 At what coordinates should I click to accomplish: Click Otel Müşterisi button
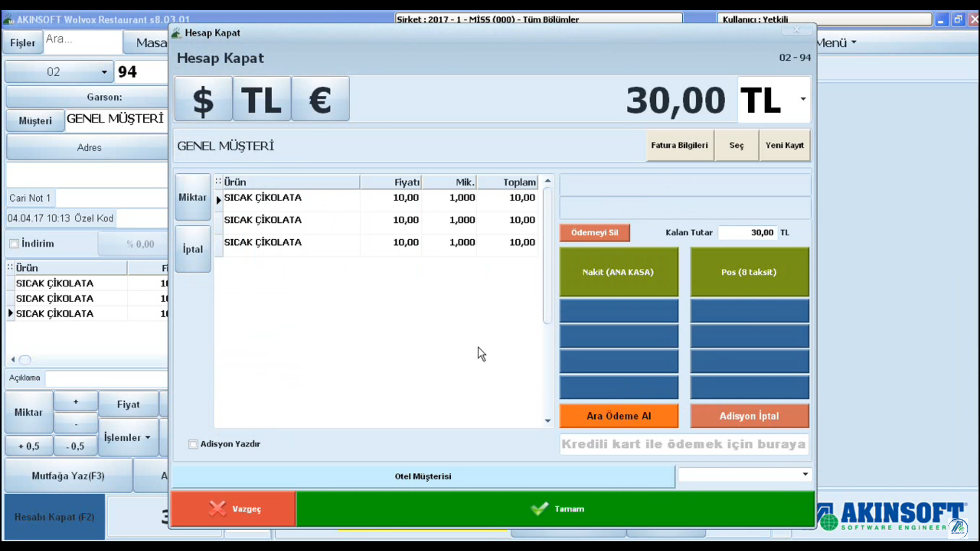(423, 477)
